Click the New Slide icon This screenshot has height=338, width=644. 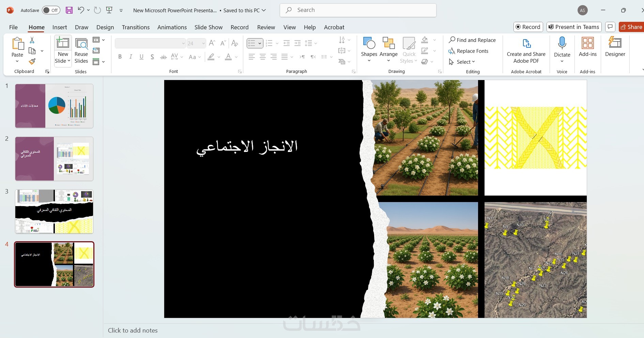point(63,43)
